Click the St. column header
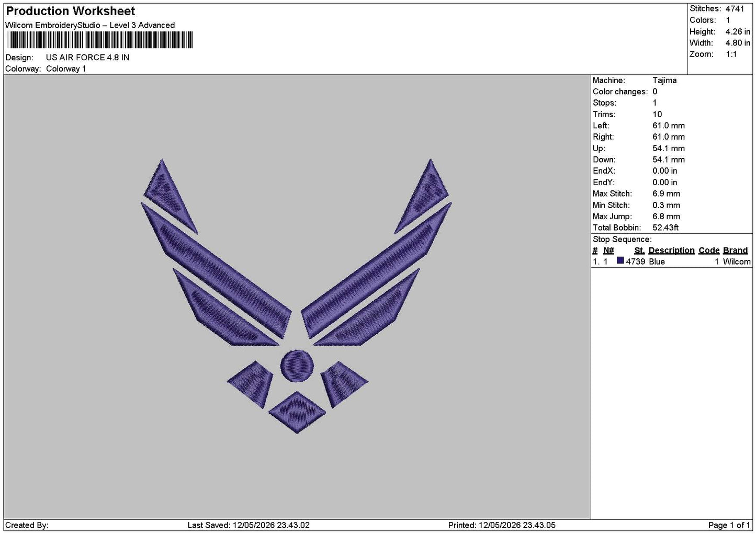The width and height of the screenshot is (756, 534). [639, 251]
